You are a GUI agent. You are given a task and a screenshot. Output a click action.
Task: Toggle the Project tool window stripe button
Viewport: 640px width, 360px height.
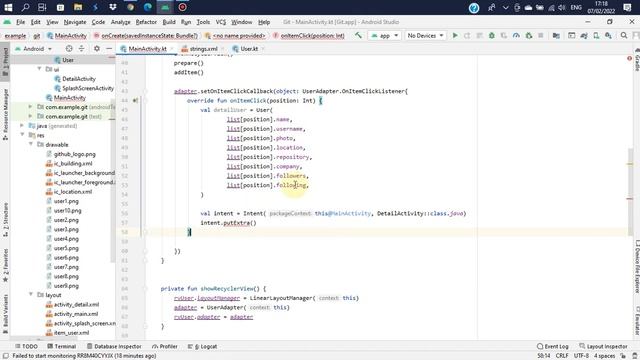(x=5, y=61)
